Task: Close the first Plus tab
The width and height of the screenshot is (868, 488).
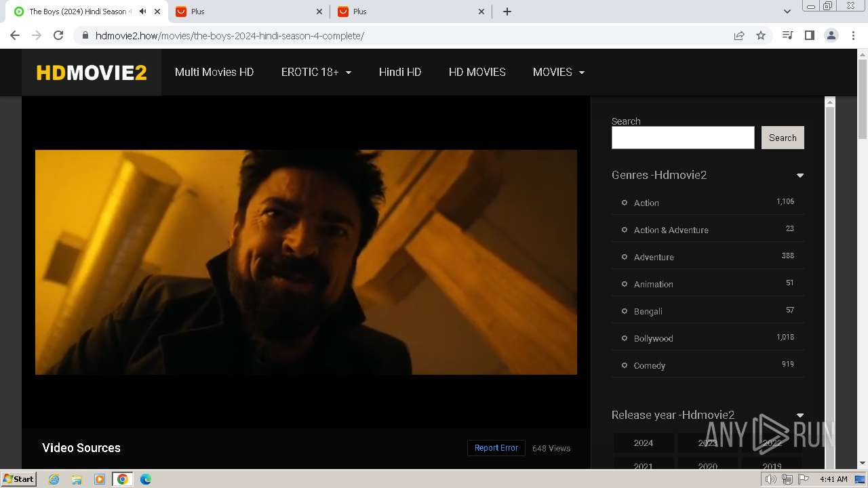Action: coord(319,12)
